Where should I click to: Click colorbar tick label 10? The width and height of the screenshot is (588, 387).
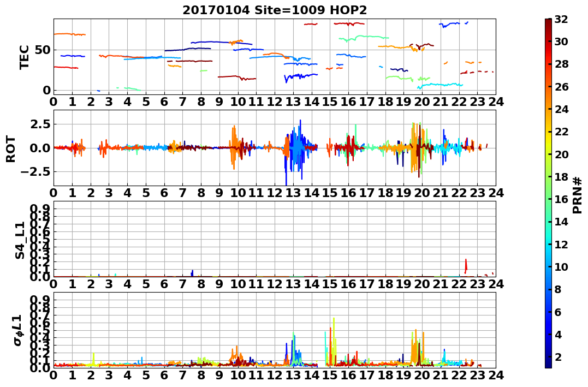click(561, 266)
